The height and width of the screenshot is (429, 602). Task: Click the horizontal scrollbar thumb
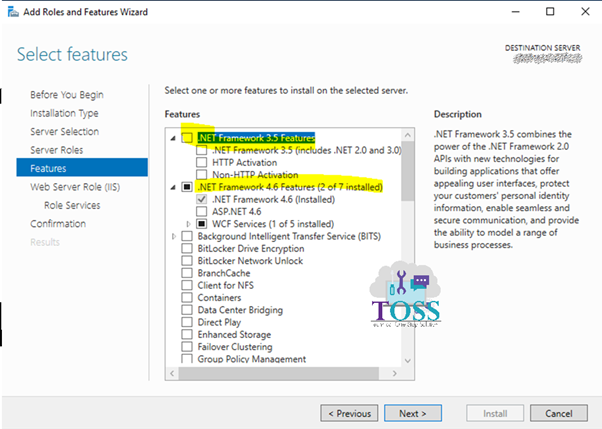pyautogui.click(x=279, y=373)
